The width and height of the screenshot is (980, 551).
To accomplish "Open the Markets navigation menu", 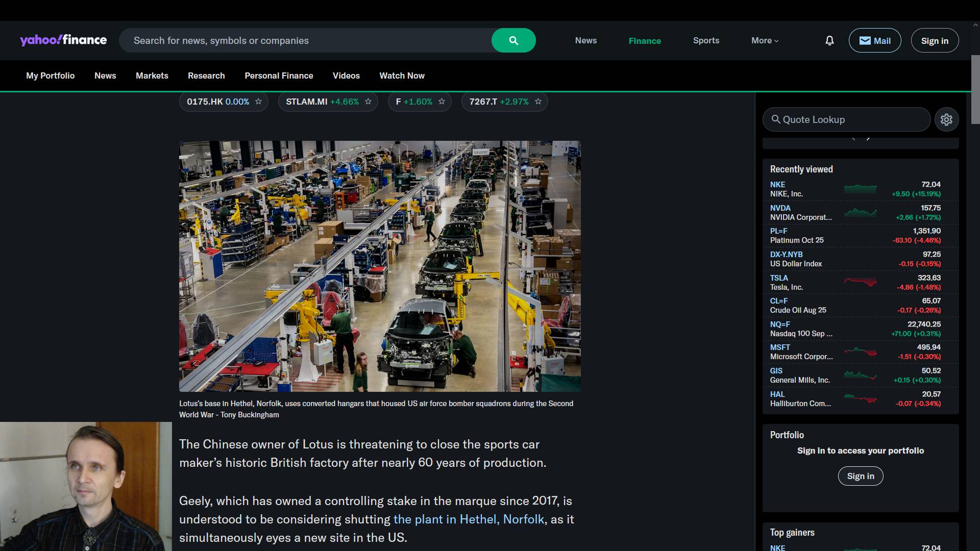I will 152,76.
